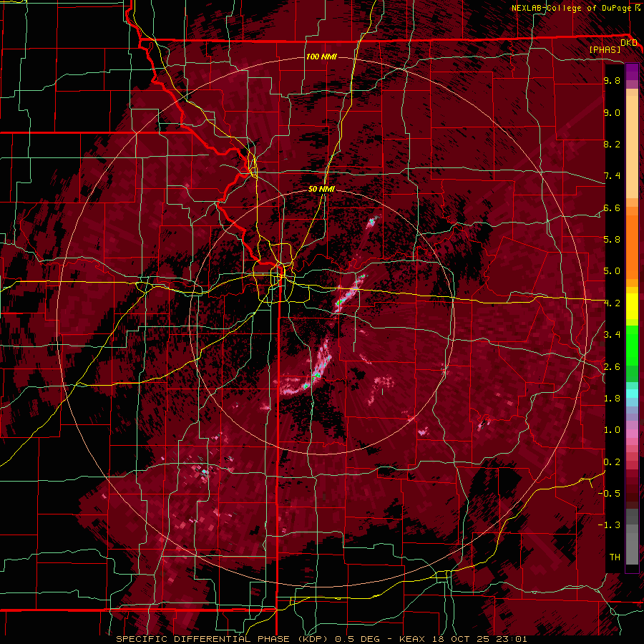Click the DKD product code label

628,43
